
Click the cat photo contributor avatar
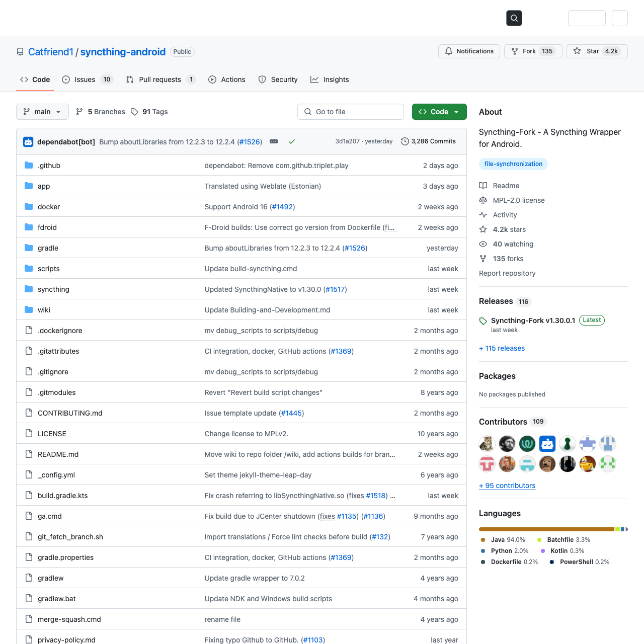487,444
